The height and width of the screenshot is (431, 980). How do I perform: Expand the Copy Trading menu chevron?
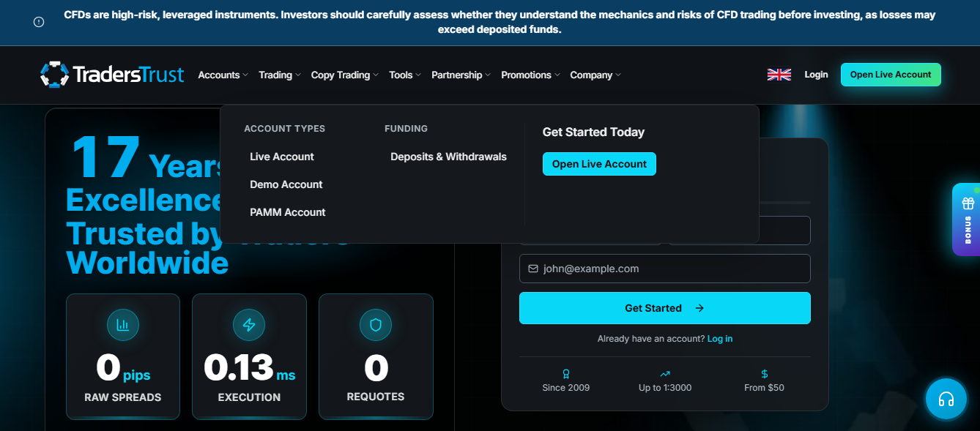pos(376,75)
